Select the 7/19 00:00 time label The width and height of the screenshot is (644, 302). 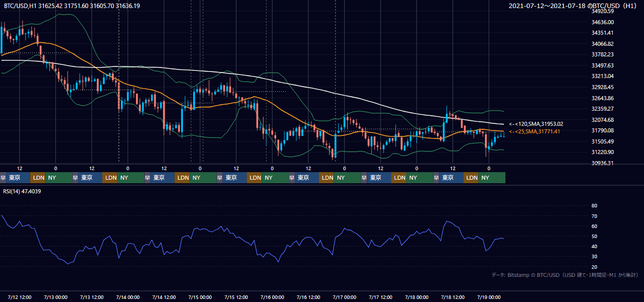coord(489,297)
